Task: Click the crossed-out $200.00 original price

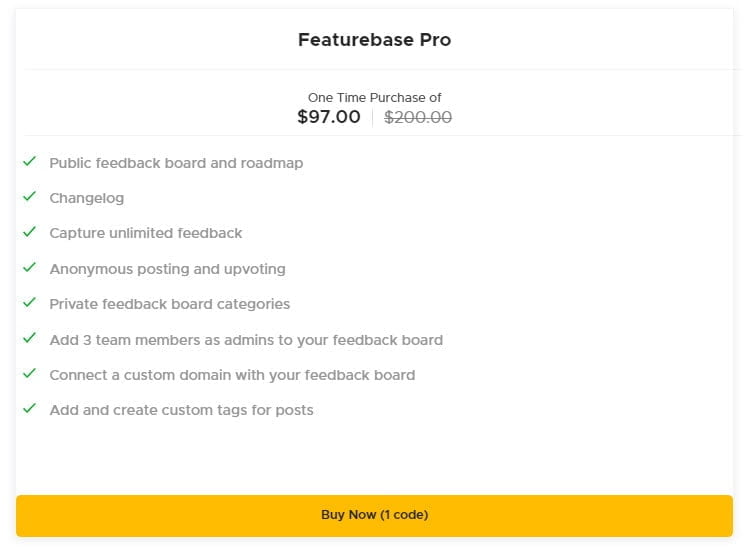Action: (418, 117)
